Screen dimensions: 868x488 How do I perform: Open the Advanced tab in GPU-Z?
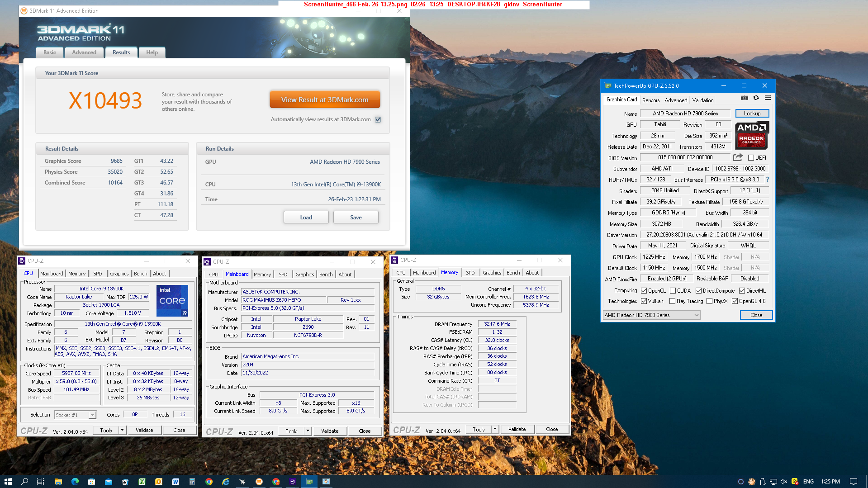tap(676, 100)
